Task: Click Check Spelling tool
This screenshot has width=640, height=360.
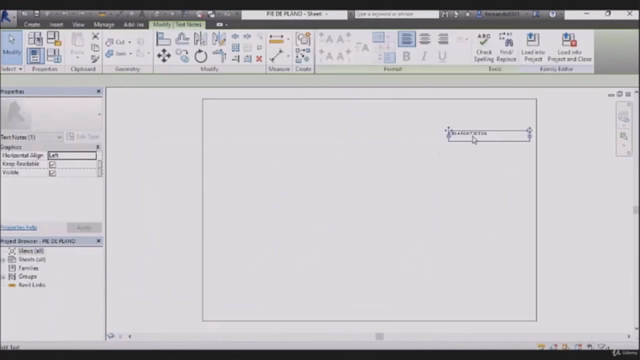Action: (484, 47)
